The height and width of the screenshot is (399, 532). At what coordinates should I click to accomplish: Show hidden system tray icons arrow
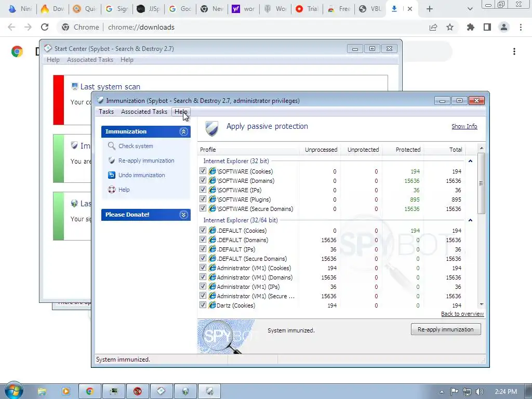coord(442,392)
